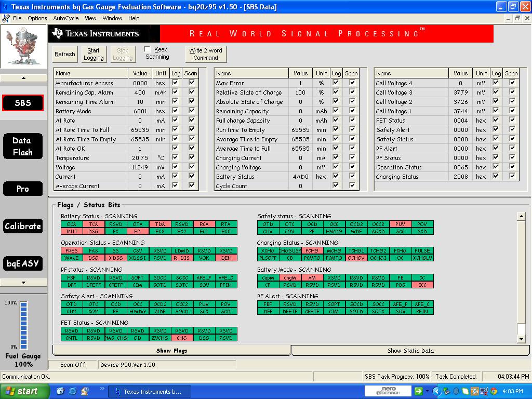Click the SBS document icon beside File menu
The image size is (532, 399).
pos(6,18)
